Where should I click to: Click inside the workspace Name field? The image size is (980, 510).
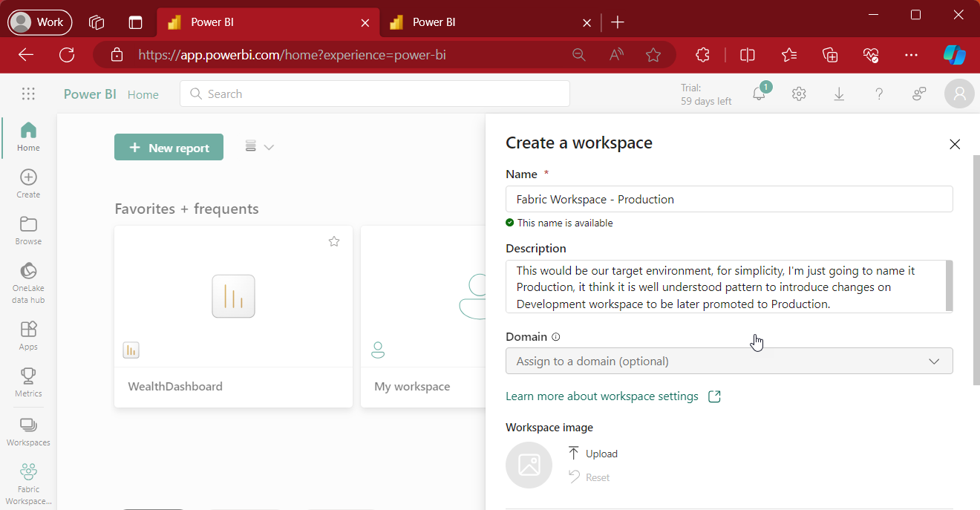tap(729, 199)
